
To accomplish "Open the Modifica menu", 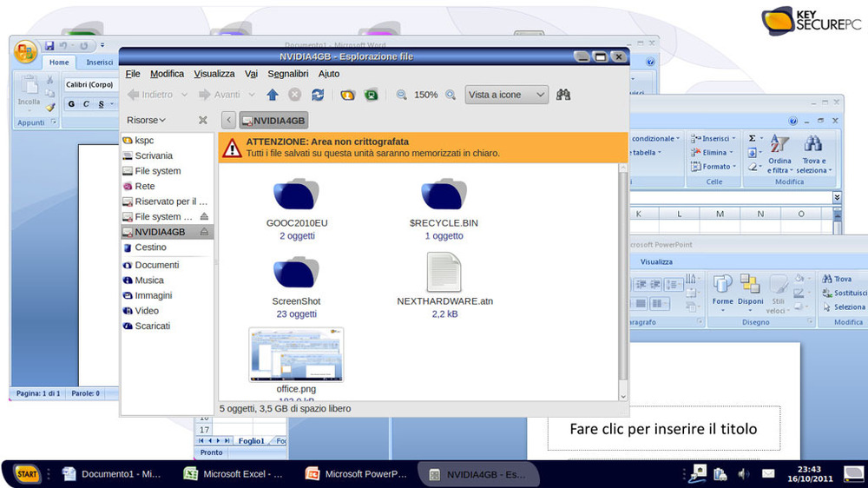I will pyautogui.click(x=167, y=74).
